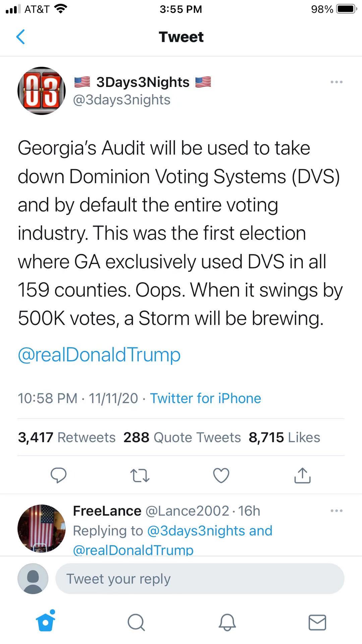Open more options for FreeLance reply

336,511
